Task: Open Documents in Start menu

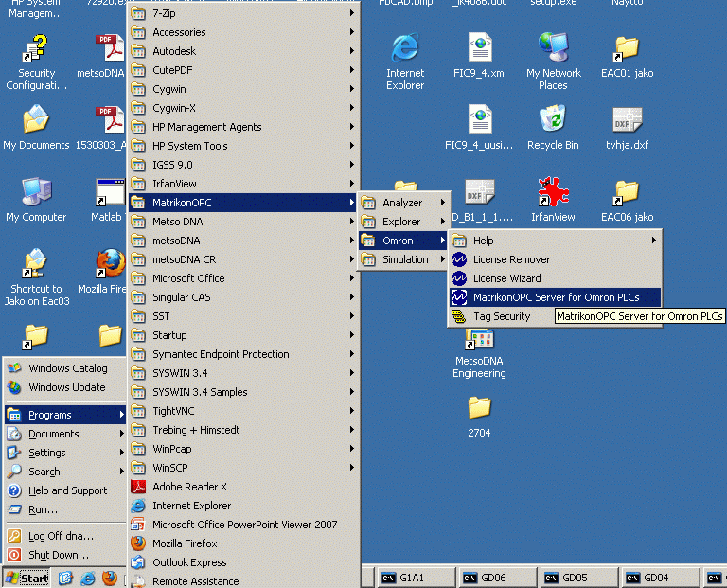Action: [65, 434]
